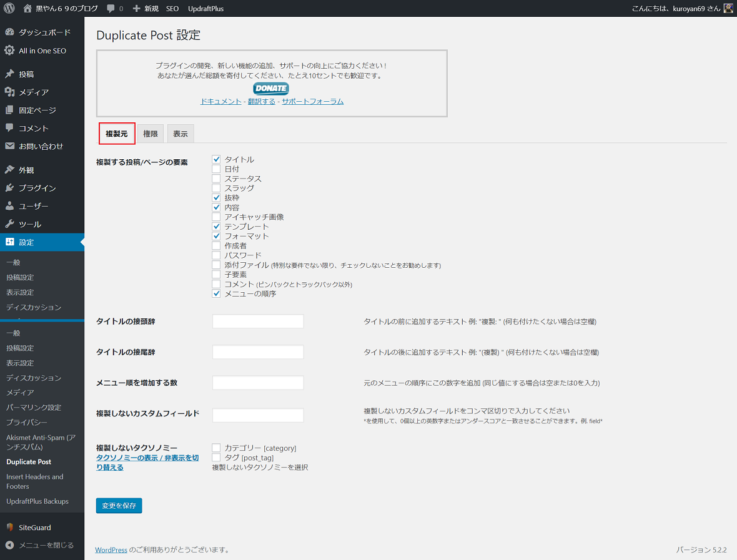This screenshot has height=560, width=737.
Task: Enable the パスワード checkbox
Action: coord(216,255)
